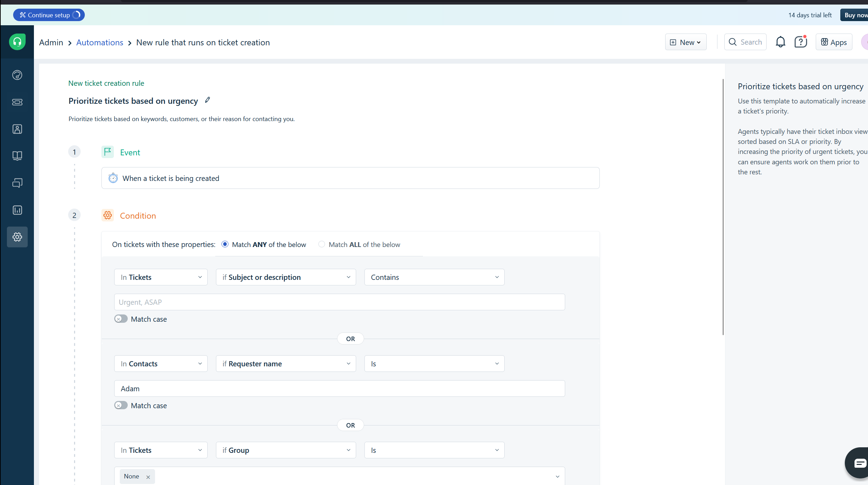Open the Solutions book sidebar icon
The image size is (868, 485).
[x=17, y=156]
